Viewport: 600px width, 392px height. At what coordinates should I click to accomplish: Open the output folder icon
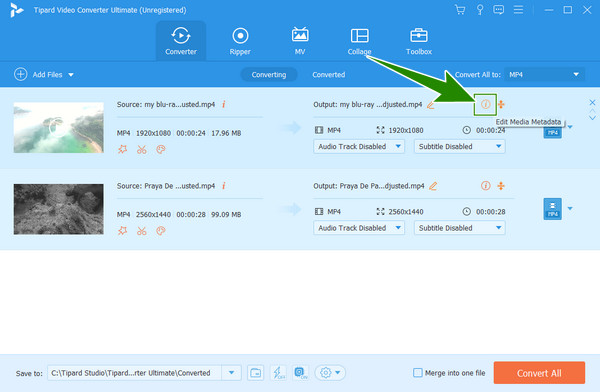[x=256, y=373]
